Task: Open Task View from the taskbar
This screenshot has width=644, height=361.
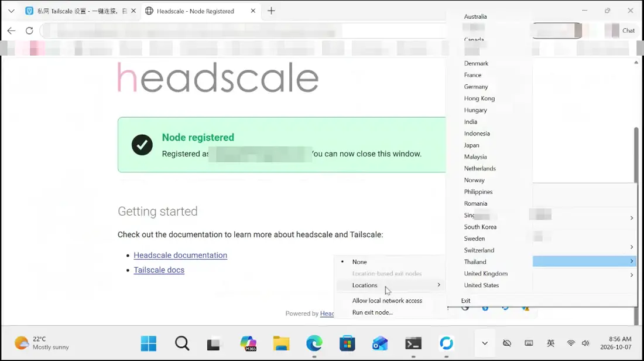Action: coord(214,343)
